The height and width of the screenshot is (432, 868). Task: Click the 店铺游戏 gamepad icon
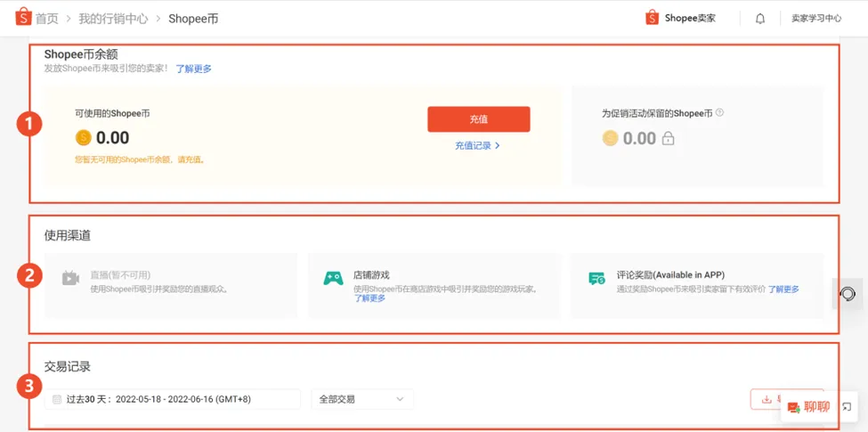tap(333, 278)
